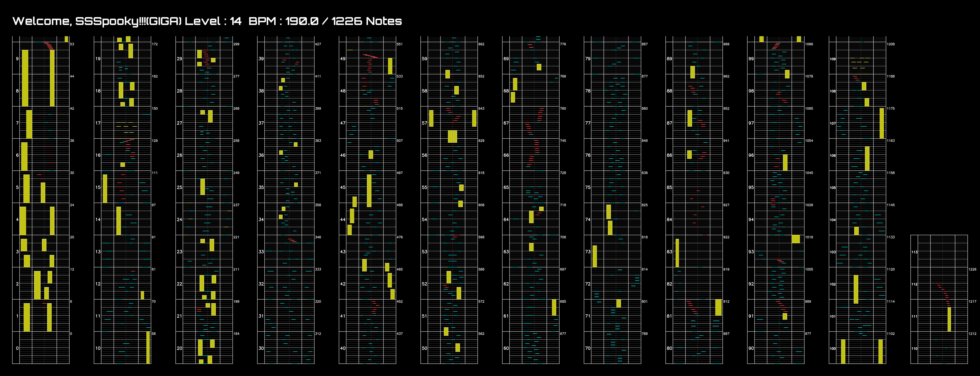Click the yellow hold note in measure 25

203,187
